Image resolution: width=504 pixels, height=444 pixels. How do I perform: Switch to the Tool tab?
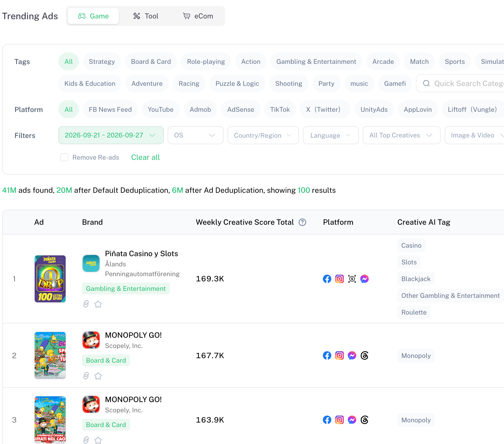click(145, 16)
